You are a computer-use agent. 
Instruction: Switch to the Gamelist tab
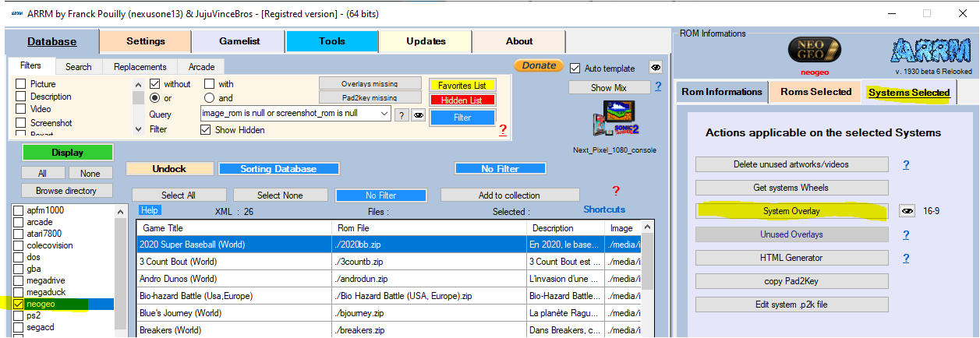point(238,41)
